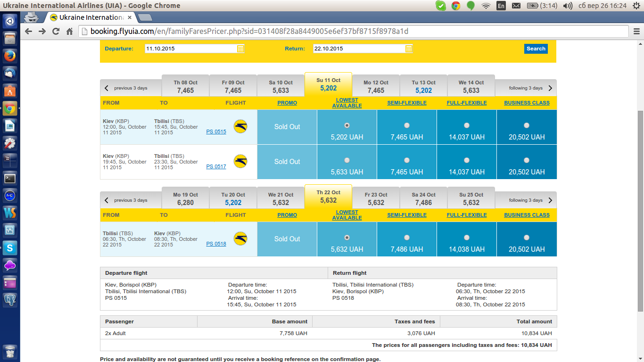
Task: Click the browser back arrow
Action: pos(28,32)
